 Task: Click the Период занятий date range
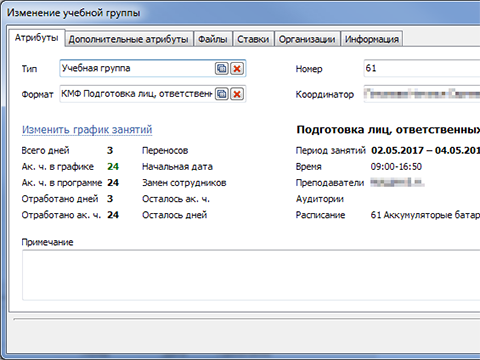click(426, 150)
